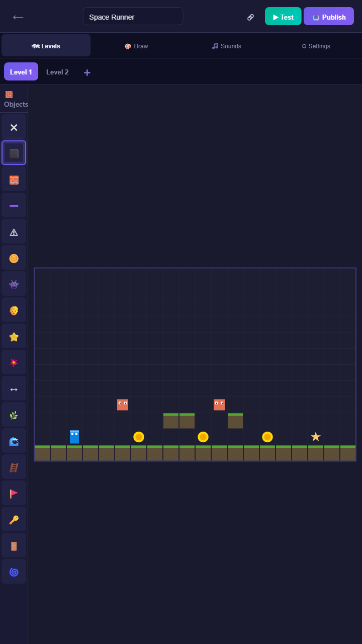Image resolution: width=362 pixels, height=644 pixels.
Task: Click the lone floating grass block
Action: [x=235, y=421]
